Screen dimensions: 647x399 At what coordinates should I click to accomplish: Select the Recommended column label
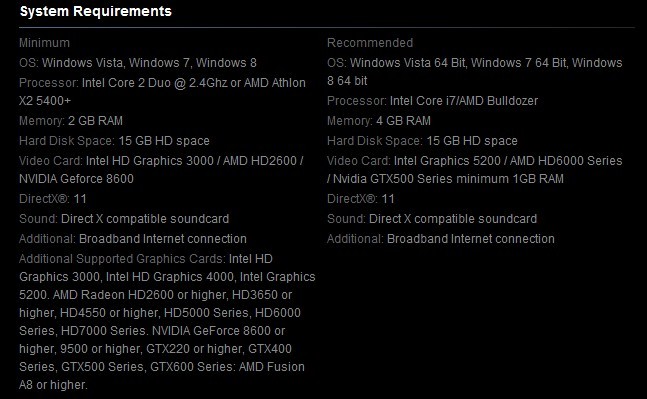click(370, 43)
